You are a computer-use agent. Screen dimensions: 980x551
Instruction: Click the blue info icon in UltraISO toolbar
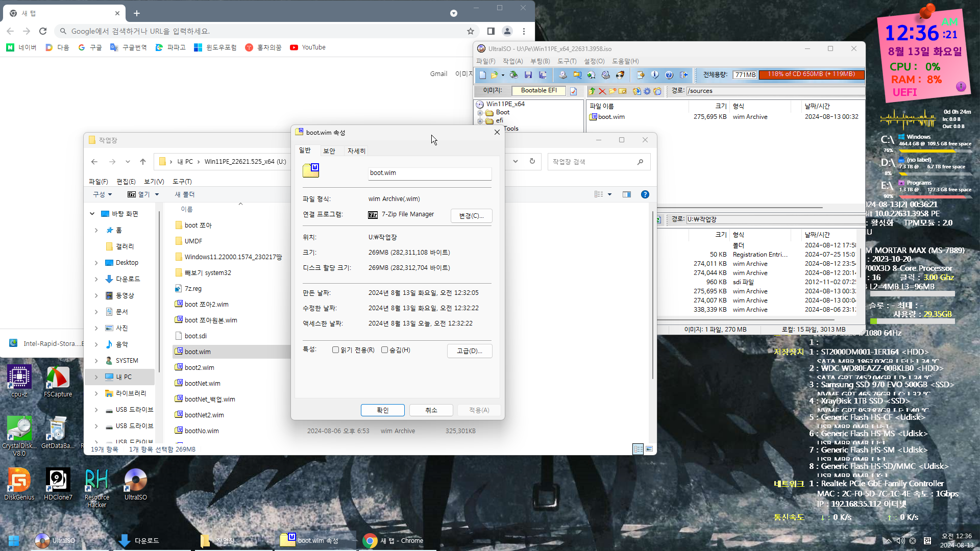[655, 75]
